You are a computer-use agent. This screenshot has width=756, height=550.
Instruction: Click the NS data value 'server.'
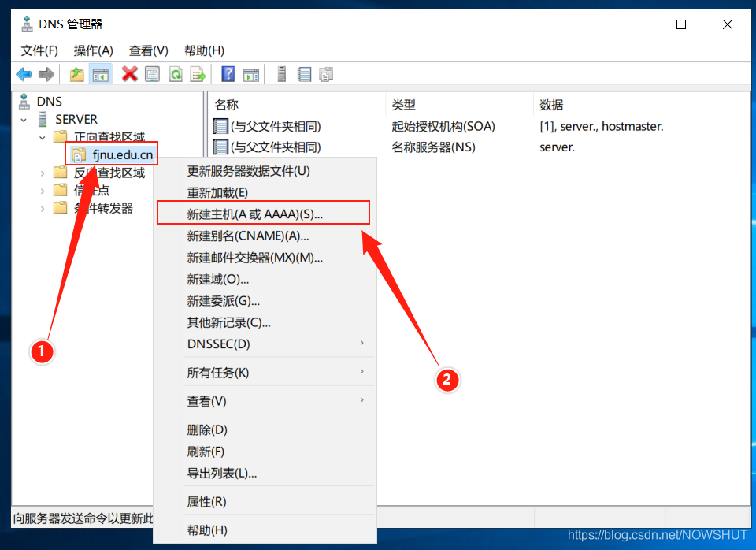click(x=557, y=147)
